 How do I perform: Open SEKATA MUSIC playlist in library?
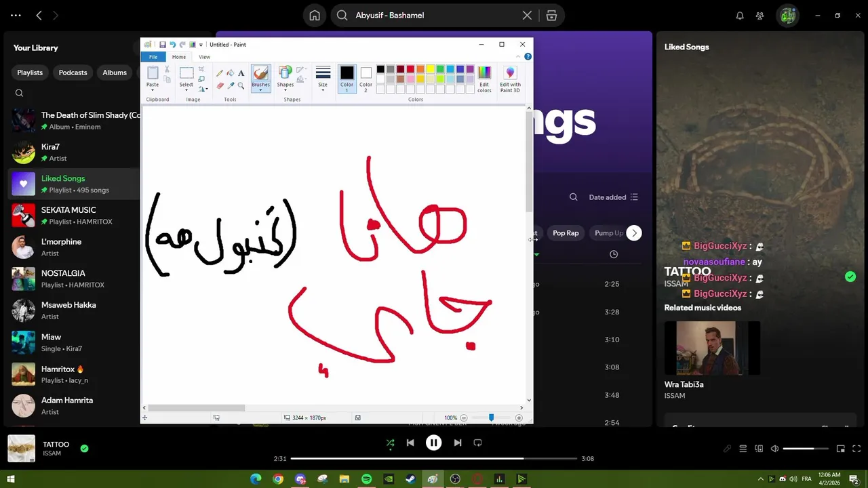point(73,216)
